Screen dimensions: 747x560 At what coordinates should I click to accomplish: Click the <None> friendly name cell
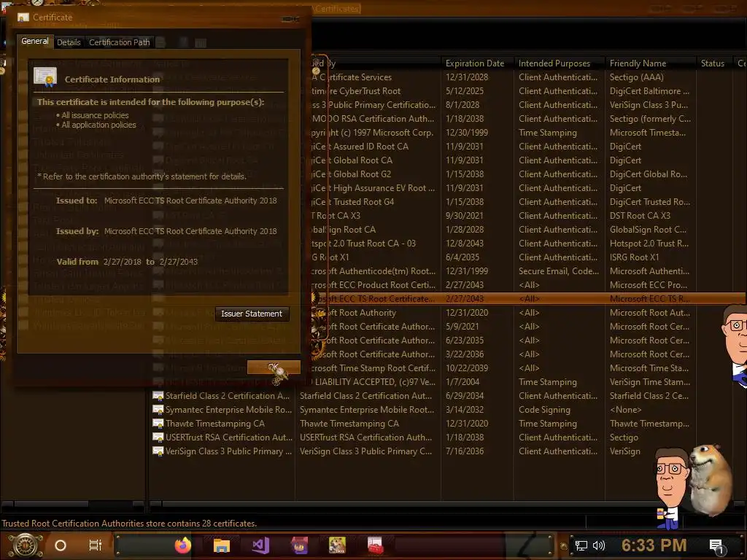point(625,410)
